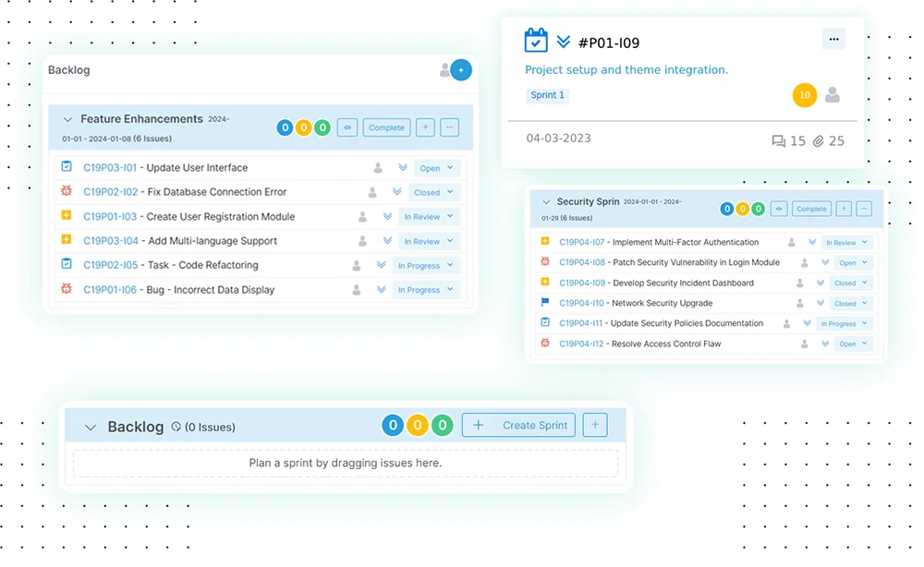
Task: Toggle the eye visibility button in Security Sprint
Action: 779,209
